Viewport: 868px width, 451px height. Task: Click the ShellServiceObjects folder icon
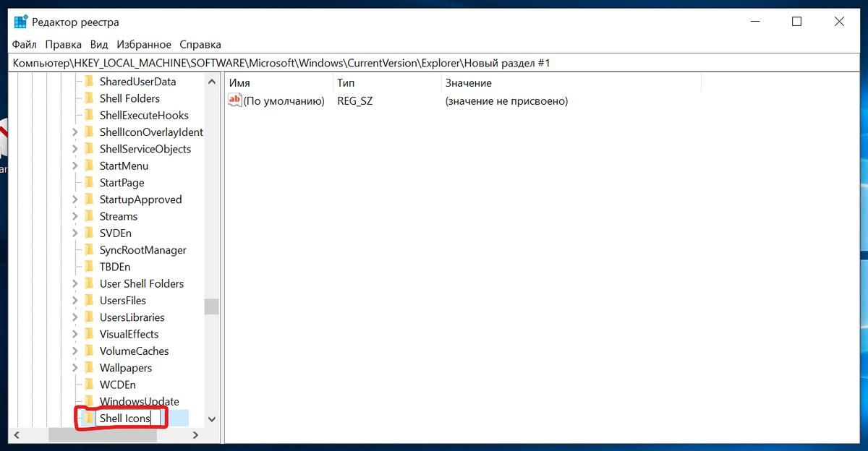[x=89, y=149]
